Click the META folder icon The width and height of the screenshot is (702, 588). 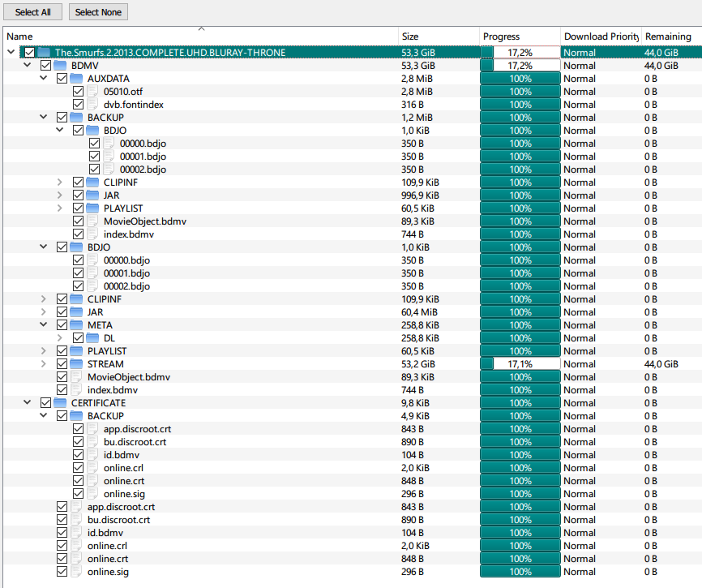[x=75, y=325]
